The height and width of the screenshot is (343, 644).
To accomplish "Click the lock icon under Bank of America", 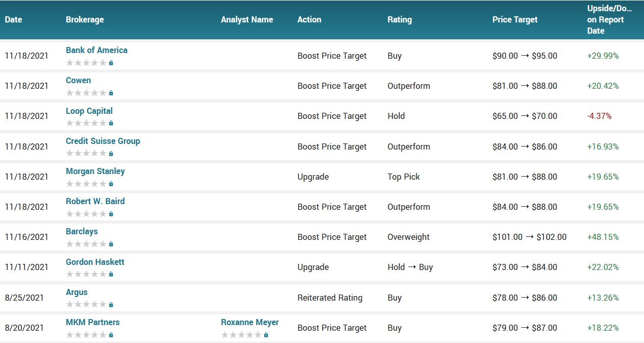I will point(111,63).
